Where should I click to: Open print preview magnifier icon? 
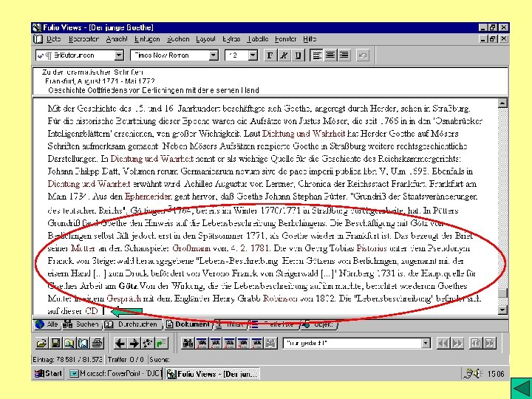[69, 344]
